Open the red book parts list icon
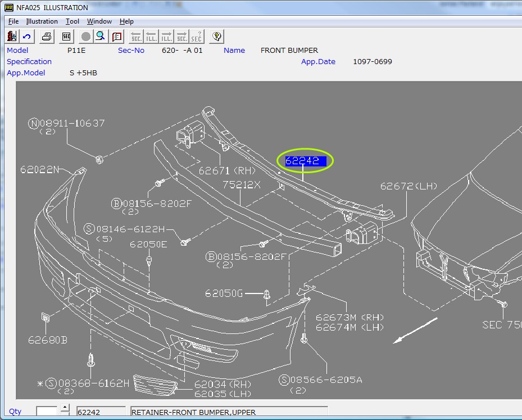Screen dimensions: 522x420 click(x=117, y=37)
